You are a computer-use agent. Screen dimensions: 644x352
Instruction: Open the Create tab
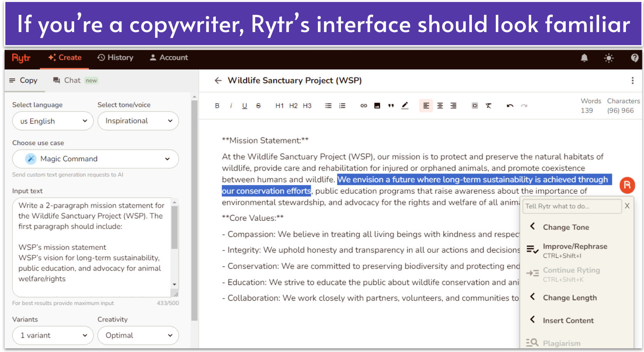(x=65, y=58)
